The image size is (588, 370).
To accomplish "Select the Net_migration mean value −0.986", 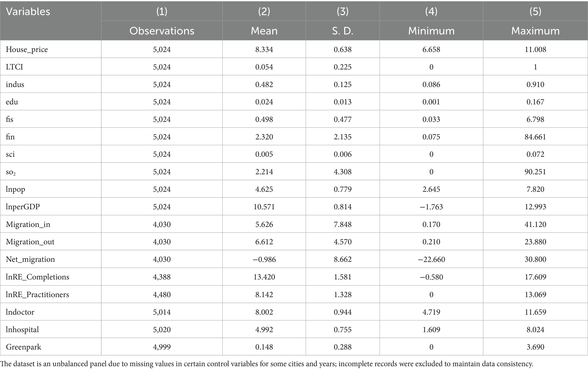I will click(264, 259).
